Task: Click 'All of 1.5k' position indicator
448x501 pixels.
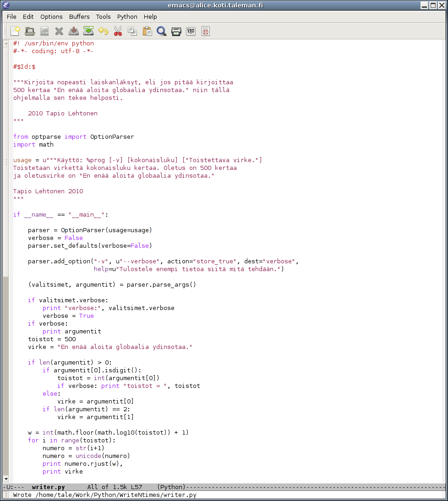Action: pos(107,487)
